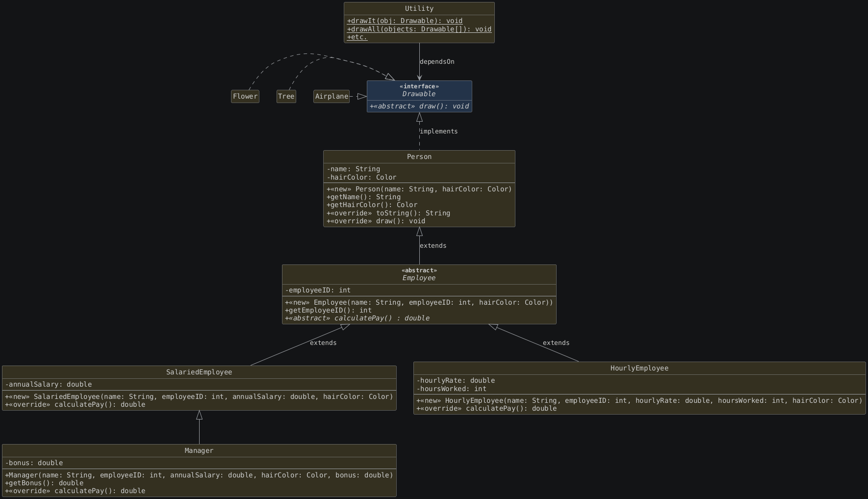The width and height of the screenshot is (868, 499).
Task: Click the +drawIt(obj: Drawable): void method
Action: (x=405, y=21)
